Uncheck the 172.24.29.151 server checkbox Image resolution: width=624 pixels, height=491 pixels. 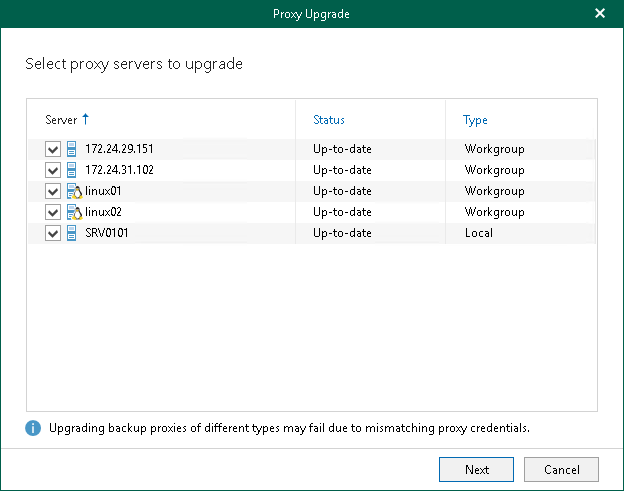tap(53, 149)
